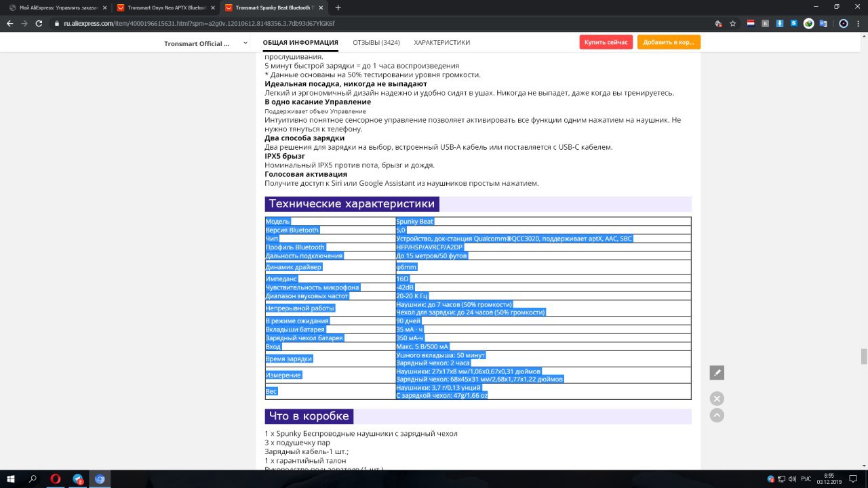Viewport: 868px width, 488px height.
Task: Open the ОБЩАЯ ИНФОРМАЦИЯ section tab
Action: click(300, 43)
